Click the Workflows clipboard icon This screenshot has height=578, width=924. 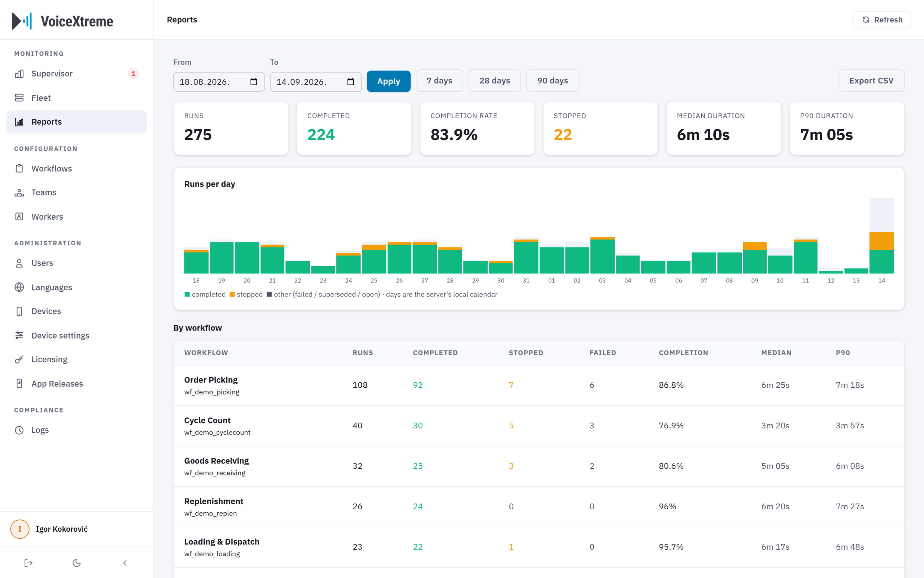pyautogui.click(x=19, y=169)
